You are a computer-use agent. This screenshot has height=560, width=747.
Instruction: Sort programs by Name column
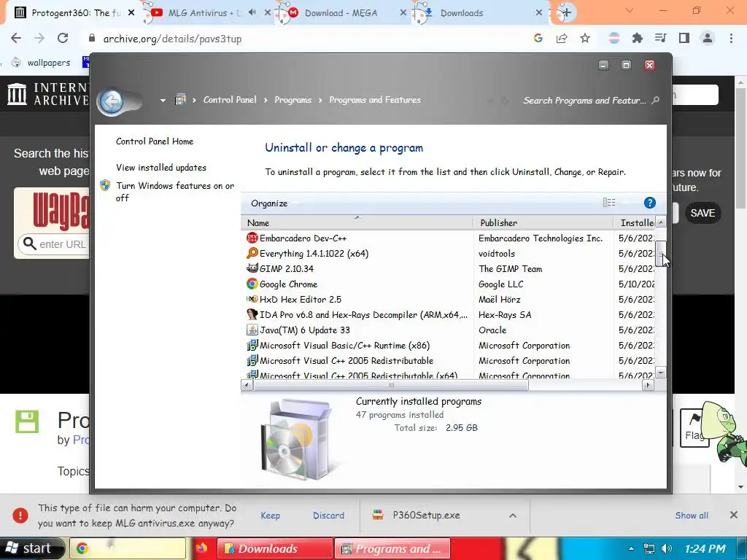point(357,222)
